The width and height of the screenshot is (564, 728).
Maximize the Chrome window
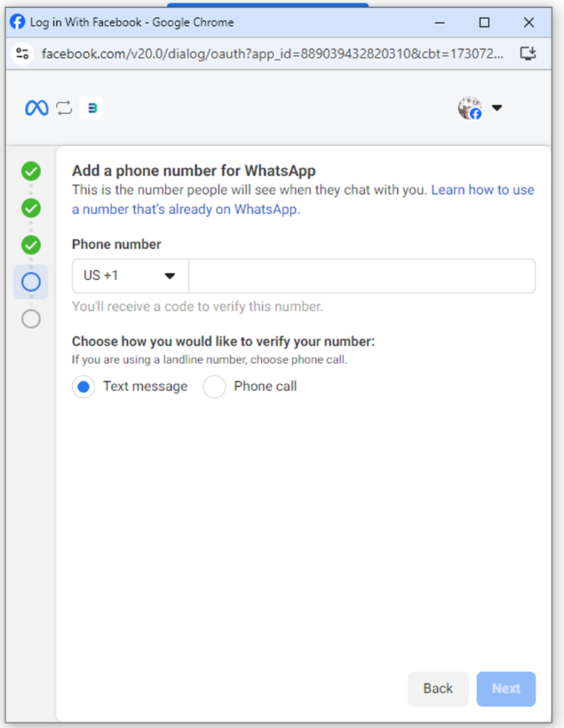pyautogui.click(x=484, y=22)
